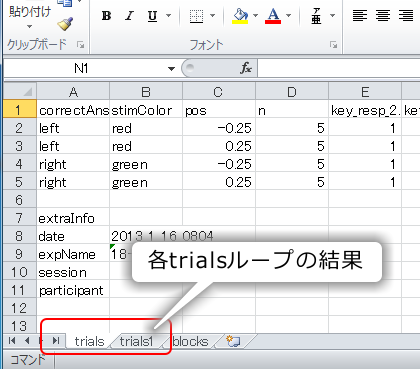Select row 10 header
420x369 pixels.
(x=19, y=272)
